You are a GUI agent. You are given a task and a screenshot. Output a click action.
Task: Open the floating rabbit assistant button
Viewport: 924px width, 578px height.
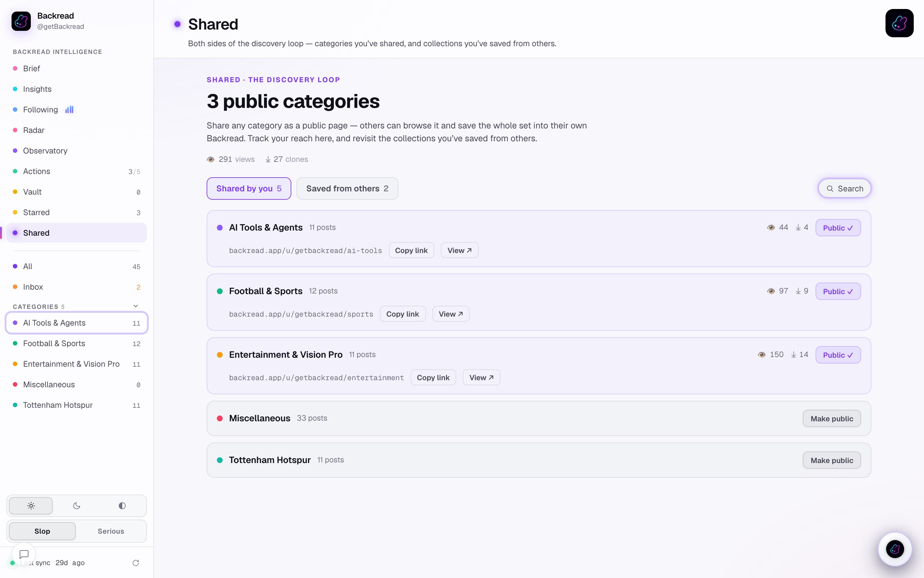pyautogui.click(x=894, y=549)
